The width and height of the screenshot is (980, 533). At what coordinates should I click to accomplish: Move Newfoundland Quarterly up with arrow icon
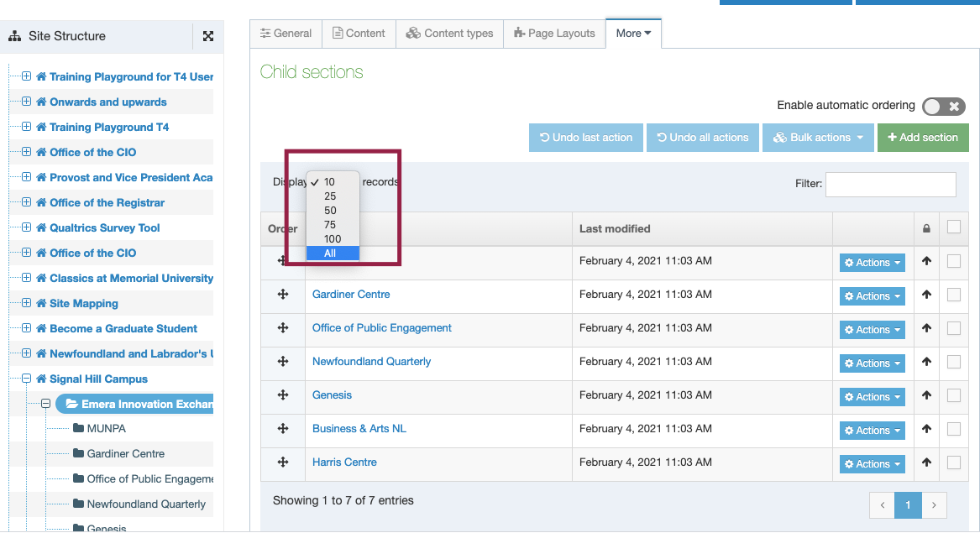point(926,362)
